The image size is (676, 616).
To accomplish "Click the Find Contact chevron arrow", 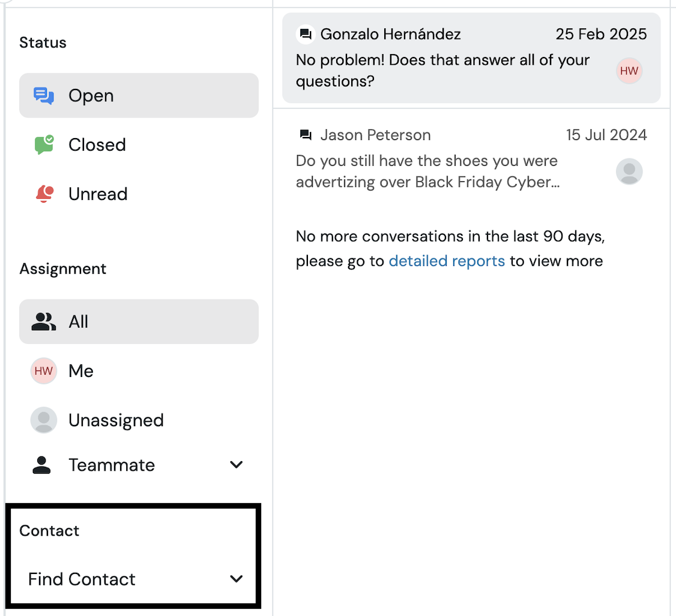I will coord(237,579).
